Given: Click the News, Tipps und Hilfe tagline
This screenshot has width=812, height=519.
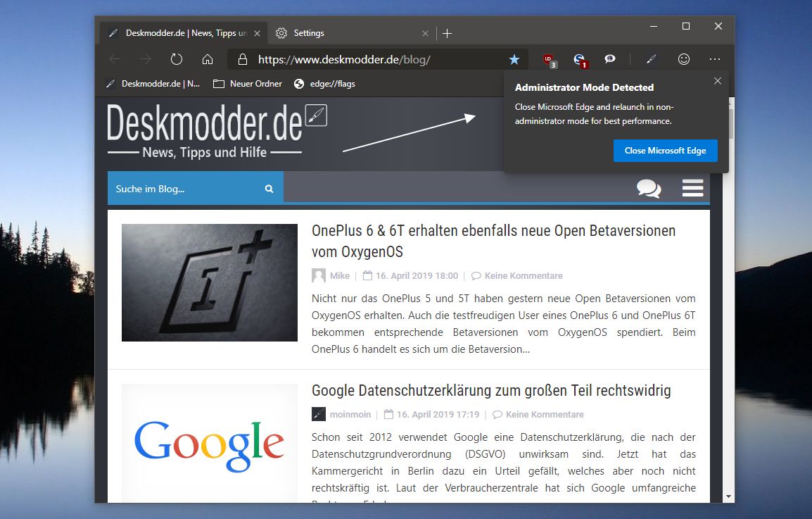Looking at the screenshot, I should (x=205, y=152).
